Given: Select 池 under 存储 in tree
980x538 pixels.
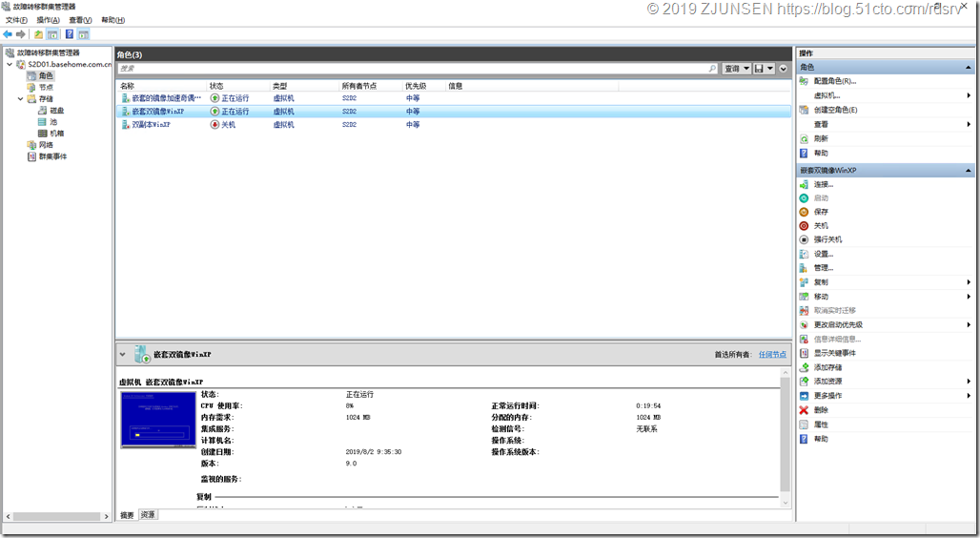Looking at the screenshot, I should (x=53, y=122).
